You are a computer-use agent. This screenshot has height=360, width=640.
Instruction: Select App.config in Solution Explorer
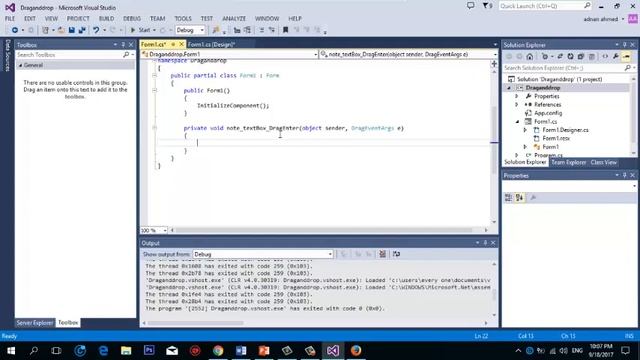[x=548, y=113]
